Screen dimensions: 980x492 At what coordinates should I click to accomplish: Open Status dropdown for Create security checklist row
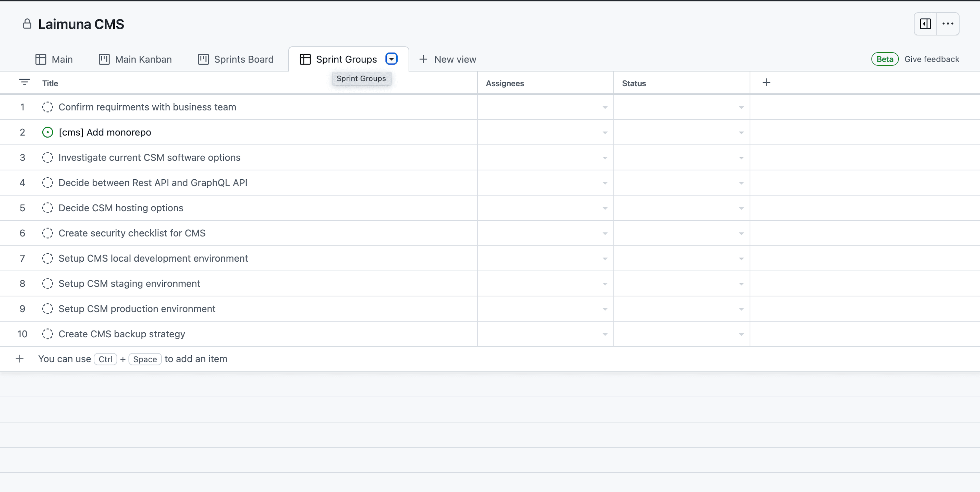pyautogui.click(x=741, y=234)
